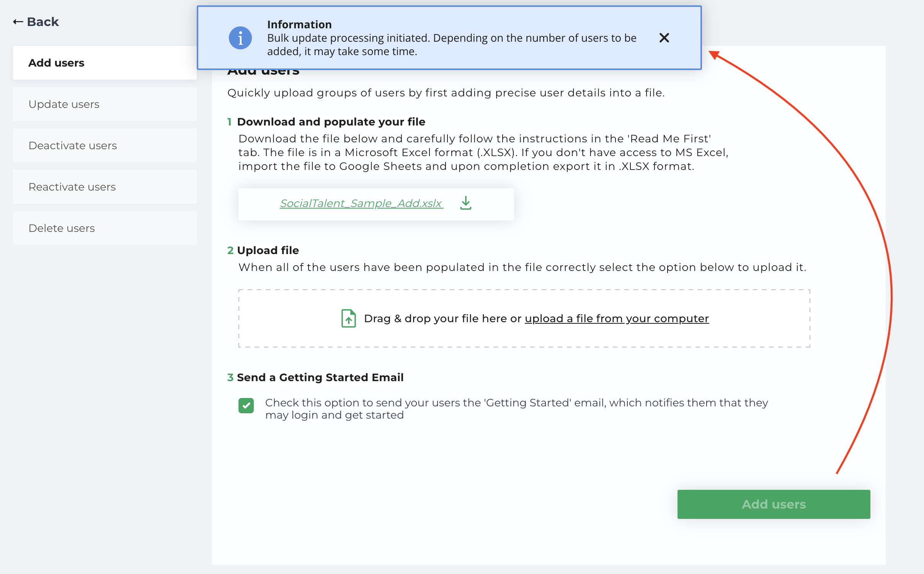Image resolution: width=924 pixels, height=574 pixels.
Task: Click the sample file download card
Action: [376, 204]
